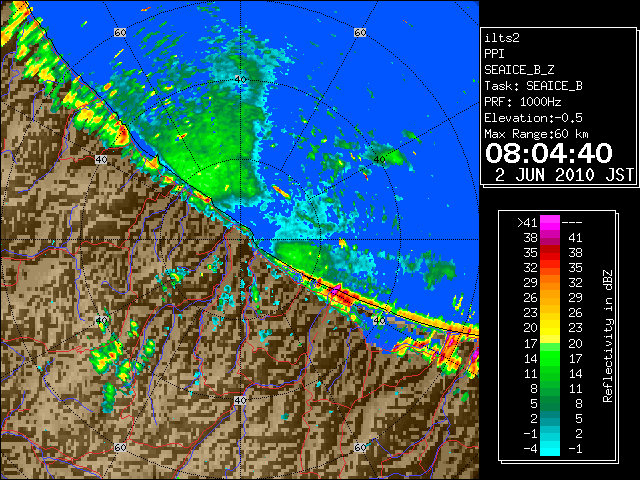The width and height of the screenshot is (640, 480).
Task: Pick the bright magenta top legend swatch
Action: tap(550, 222)
